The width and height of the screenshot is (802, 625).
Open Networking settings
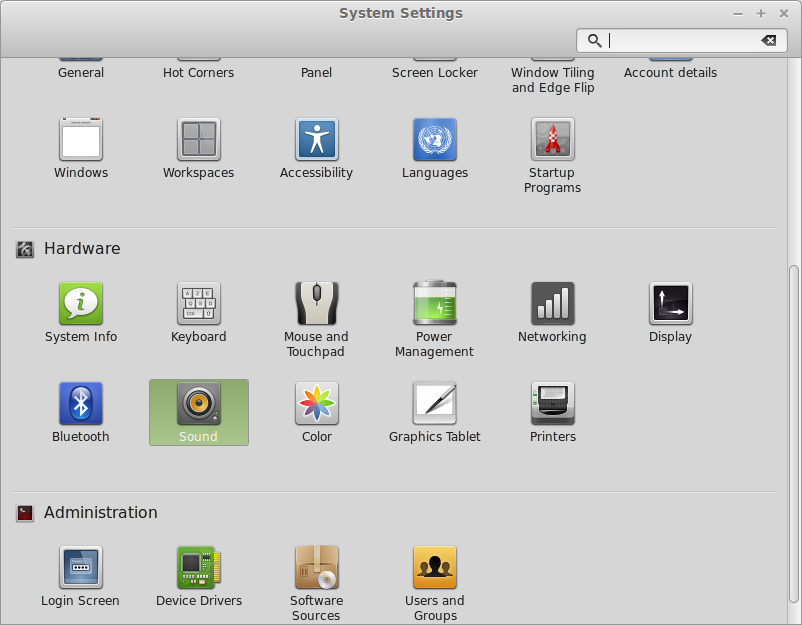(552, 312)
